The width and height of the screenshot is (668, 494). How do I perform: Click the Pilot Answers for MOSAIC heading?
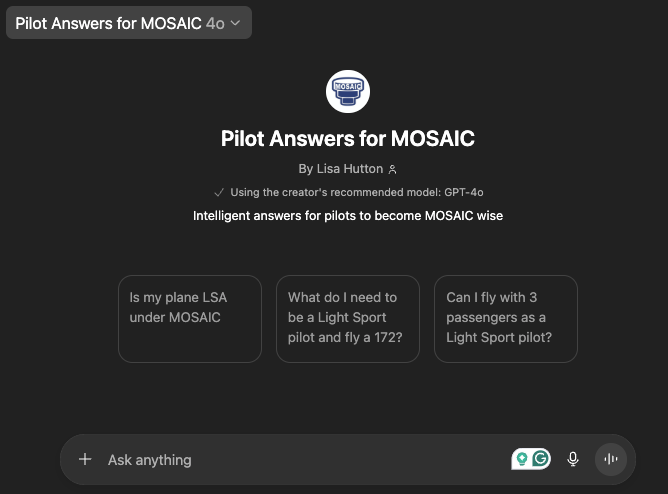click(x=348, y=138)
